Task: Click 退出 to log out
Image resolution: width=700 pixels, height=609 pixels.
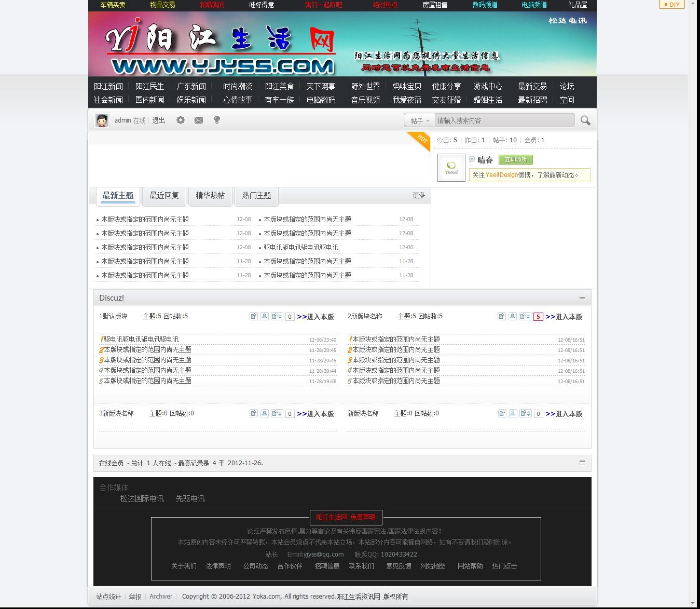Action: coord(158,120)
